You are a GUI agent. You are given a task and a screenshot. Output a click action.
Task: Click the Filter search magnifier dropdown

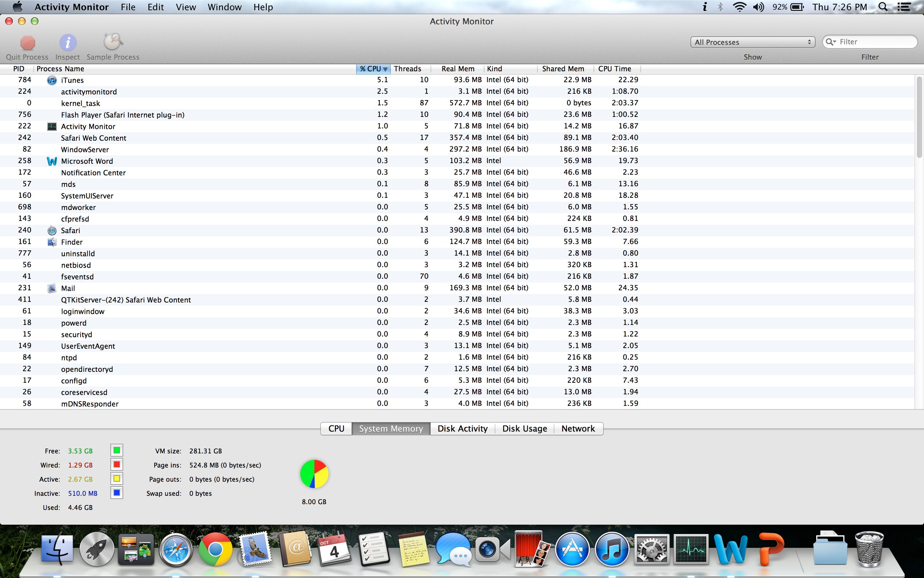pyautogui.click(x=831, y=42)
